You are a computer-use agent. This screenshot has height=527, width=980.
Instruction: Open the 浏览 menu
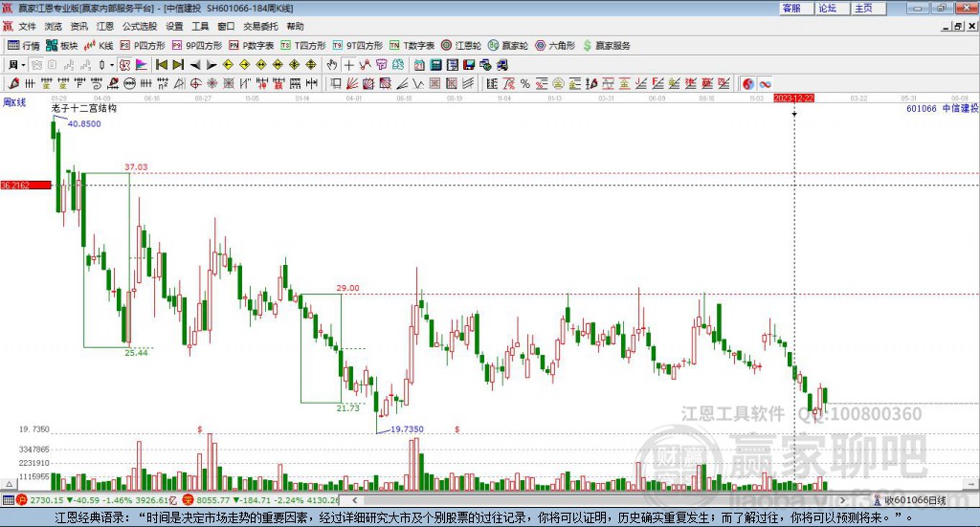click(x=54, y=26)
